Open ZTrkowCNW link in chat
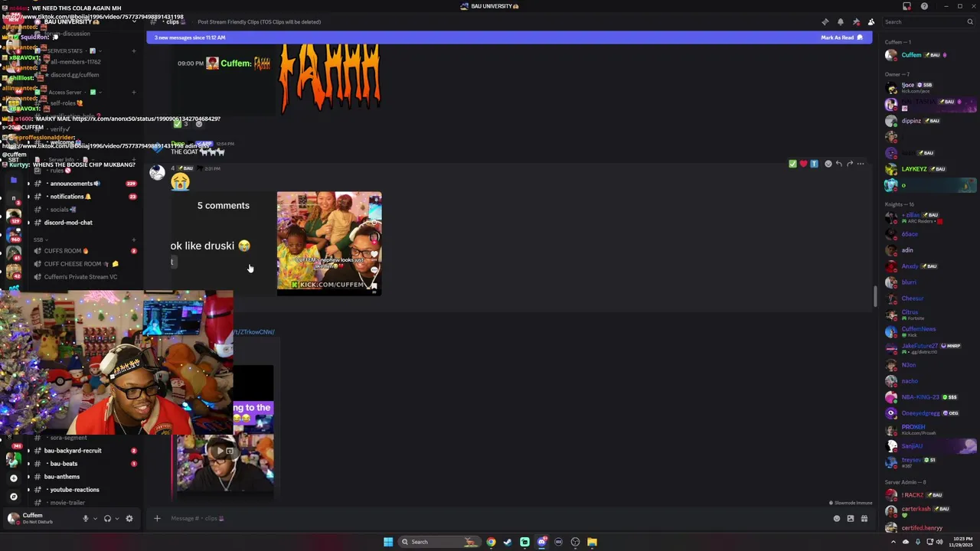The width and height of the screenshot is (980, 551). coord(254,332)
